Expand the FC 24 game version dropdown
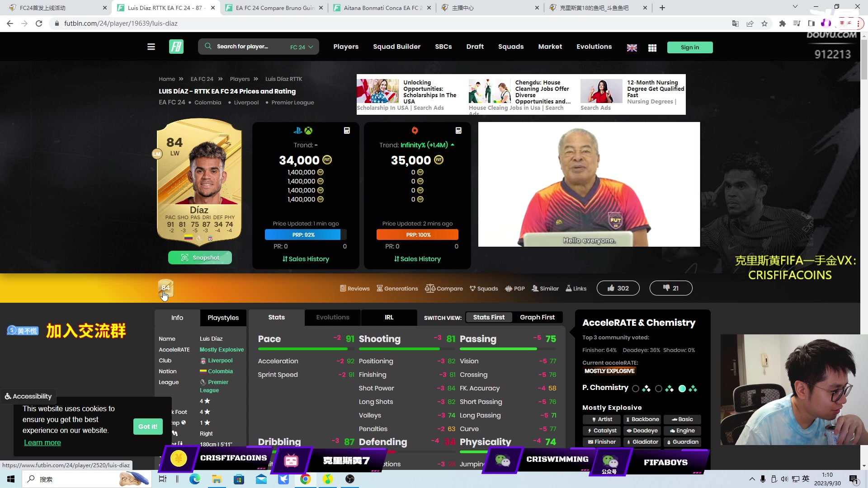This screenshot has height=488, width=868. click(x=302, y=47)
